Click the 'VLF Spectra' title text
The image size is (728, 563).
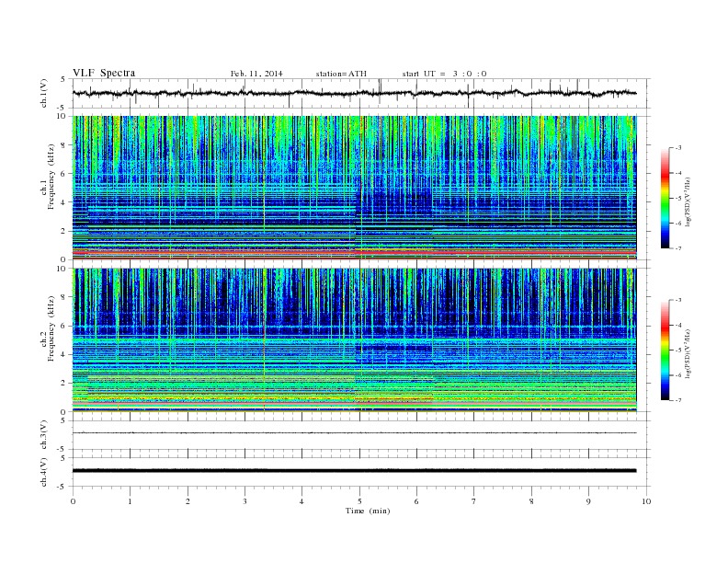pyautogui.click(x=104, y=73)
